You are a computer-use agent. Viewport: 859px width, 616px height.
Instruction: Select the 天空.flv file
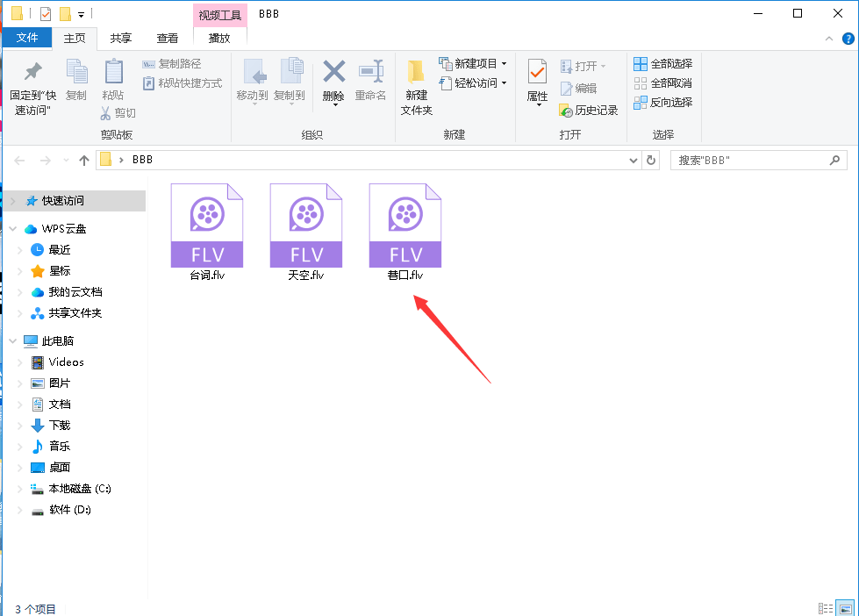pos(306,233)
